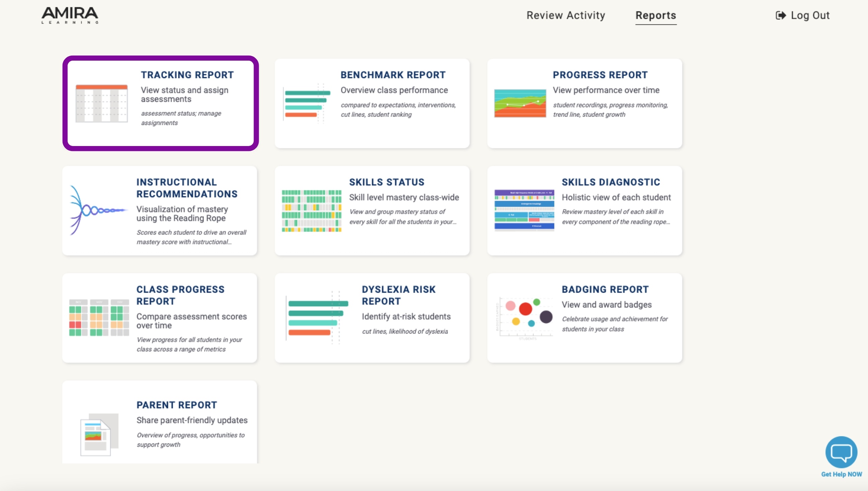Image resolution: width=868 pixels, height=491 pixels.
Task: Click 'Holistic view of each student' text
Action: (x=616, y=197)
